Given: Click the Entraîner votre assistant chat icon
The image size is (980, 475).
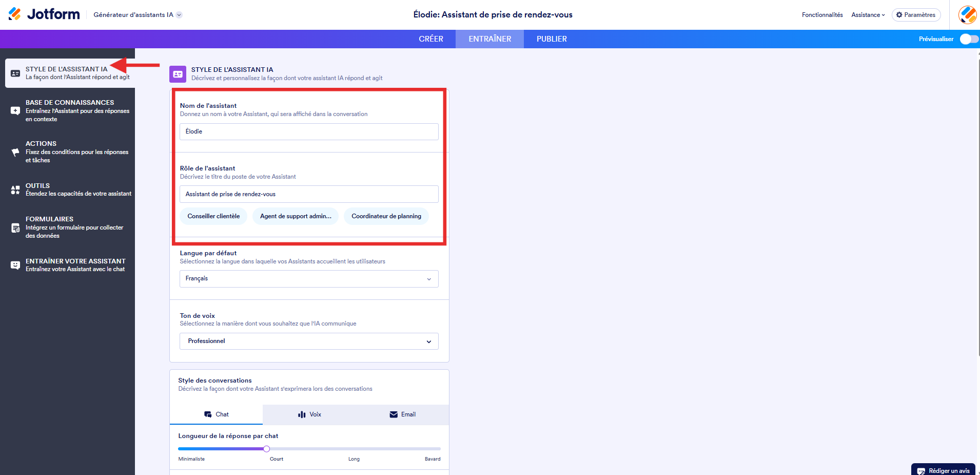Looking at the screenshot, I should [15, 265].
